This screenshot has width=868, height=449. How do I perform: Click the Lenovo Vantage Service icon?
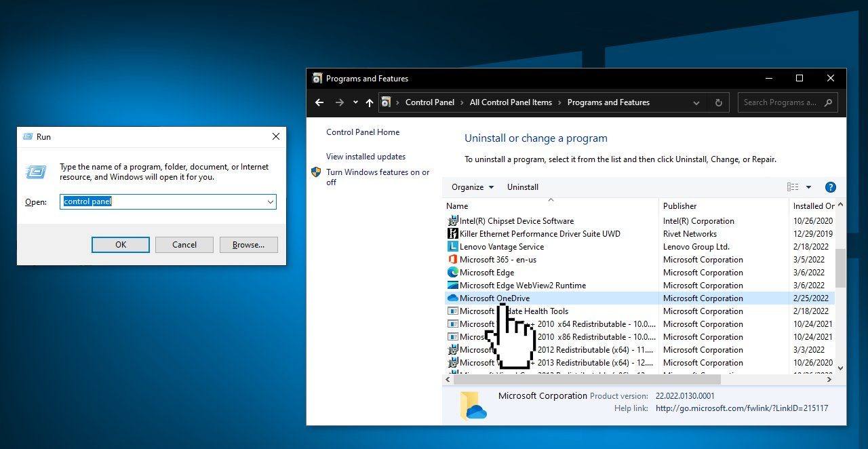click(453, 247)
